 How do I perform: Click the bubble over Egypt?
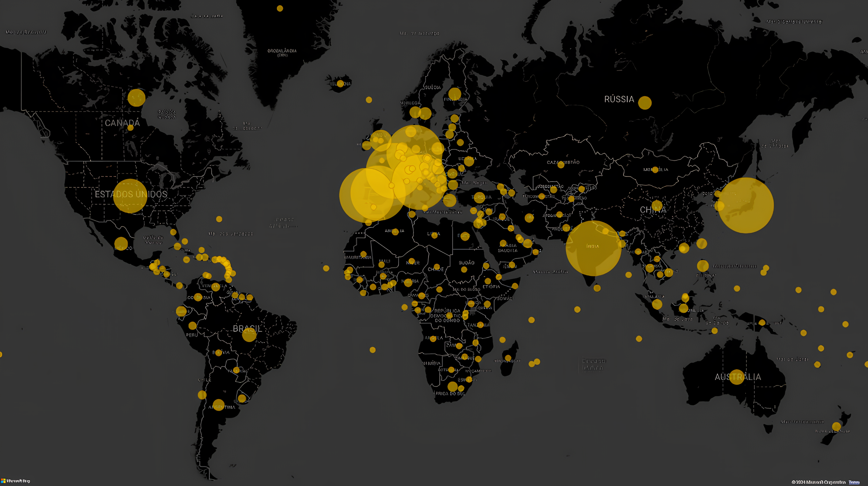[465, 236]
